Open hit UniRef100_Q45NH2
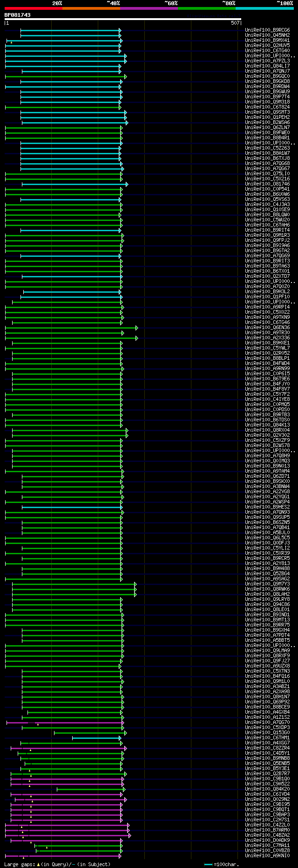This screenshot has width=298, height=868. click(267, 35)
